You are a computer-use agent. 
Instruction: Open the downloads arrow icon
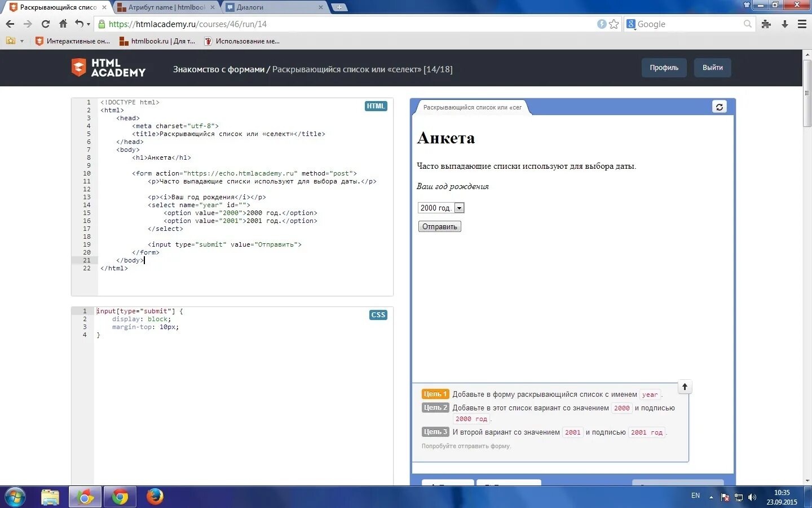click(784, 24)
